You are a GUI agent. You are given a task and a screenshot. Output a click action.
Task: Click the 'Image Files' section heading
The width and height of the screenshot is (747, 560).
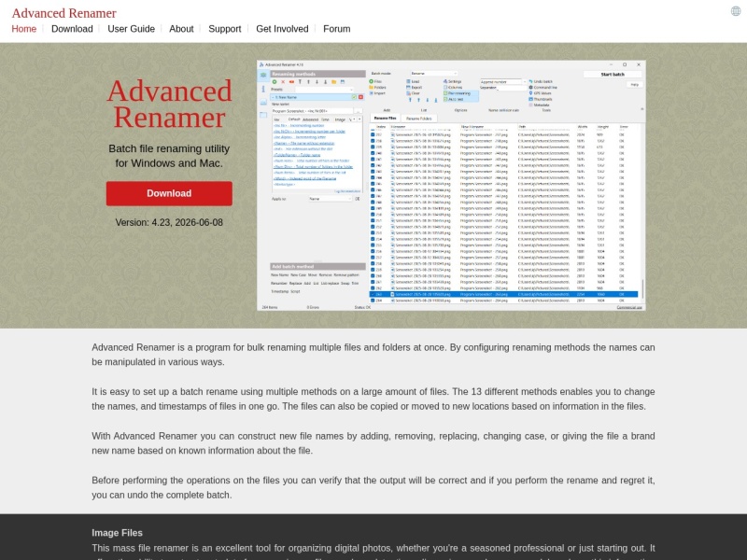click(x=118, y=533)
